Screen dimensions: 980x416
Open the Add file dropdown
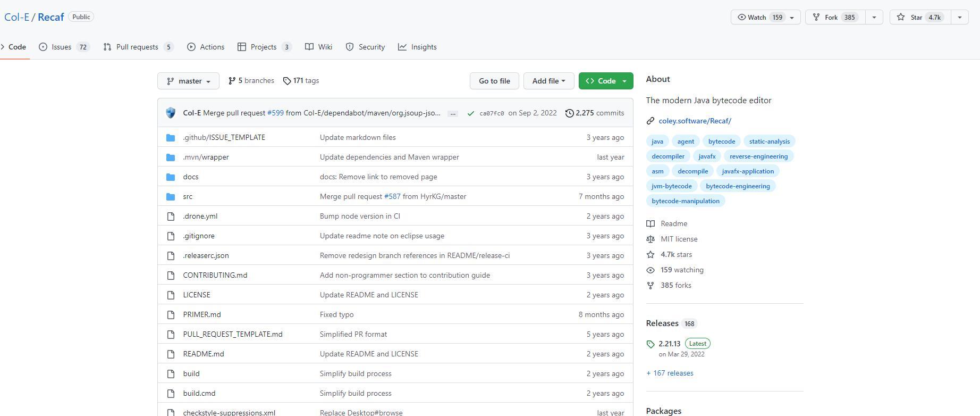(548, 81)
